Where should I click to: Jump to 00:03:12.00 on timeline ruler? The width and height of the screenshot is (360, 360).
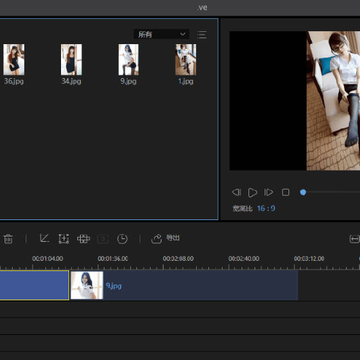pos(309,259)
